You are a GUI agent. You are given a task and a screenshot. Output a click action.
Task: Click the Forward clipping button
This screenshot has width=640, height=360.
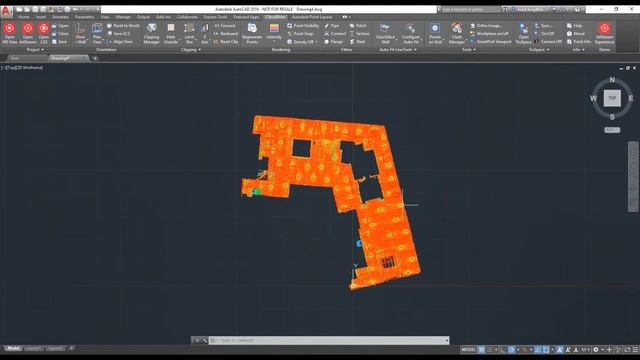(x=225, y=26)
